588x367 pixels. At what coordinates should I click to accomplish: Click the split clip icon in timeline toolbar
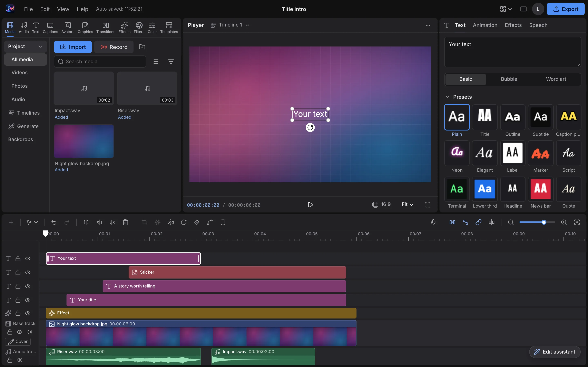coord(86,222)
